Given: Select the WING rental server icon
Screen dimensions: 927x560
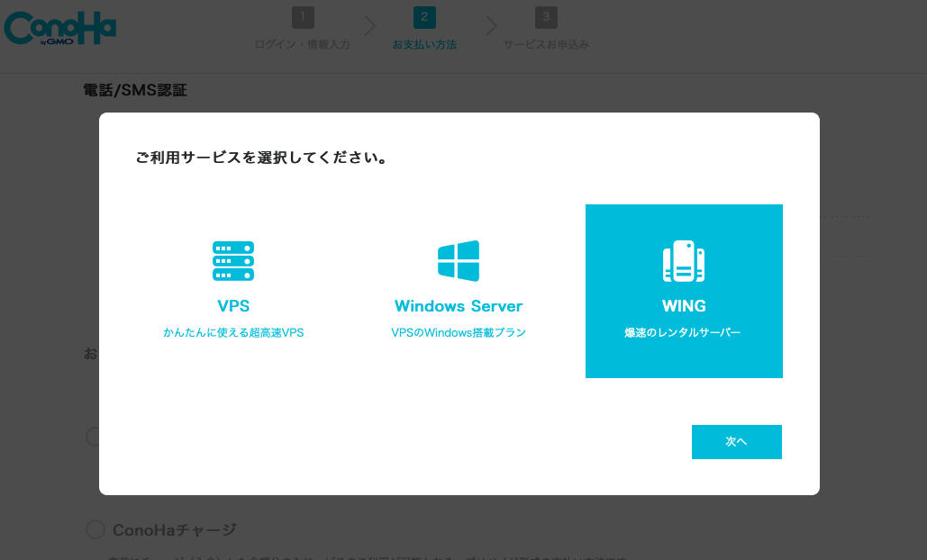Looking at the screenshot, I should pyautogui.click(x=684, y=260).
